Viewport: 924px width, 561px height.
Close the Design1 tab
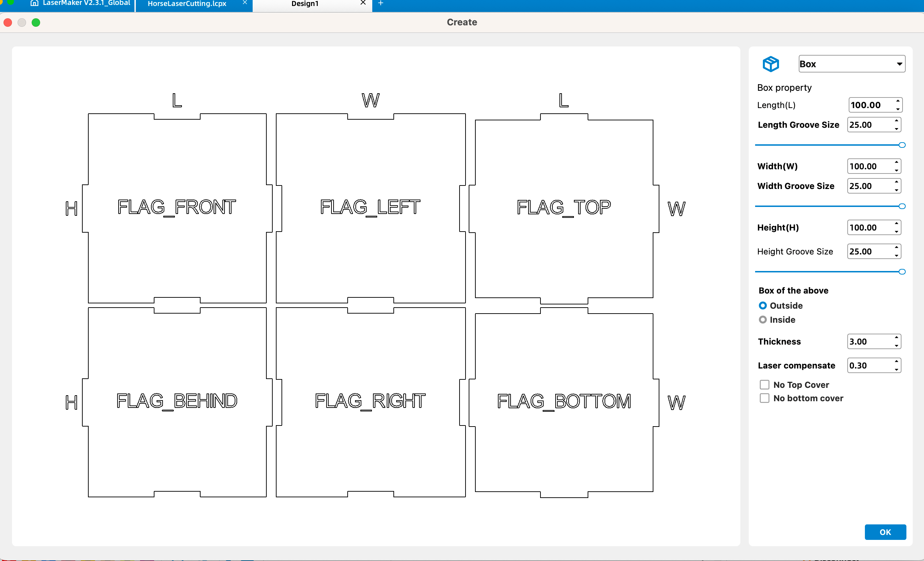click(363, 3)
